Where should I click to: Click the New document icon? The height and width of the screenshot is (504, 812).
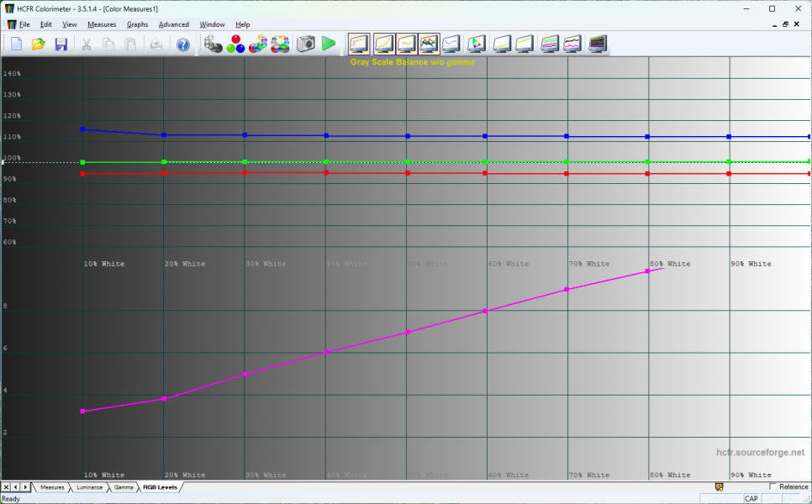16,44
